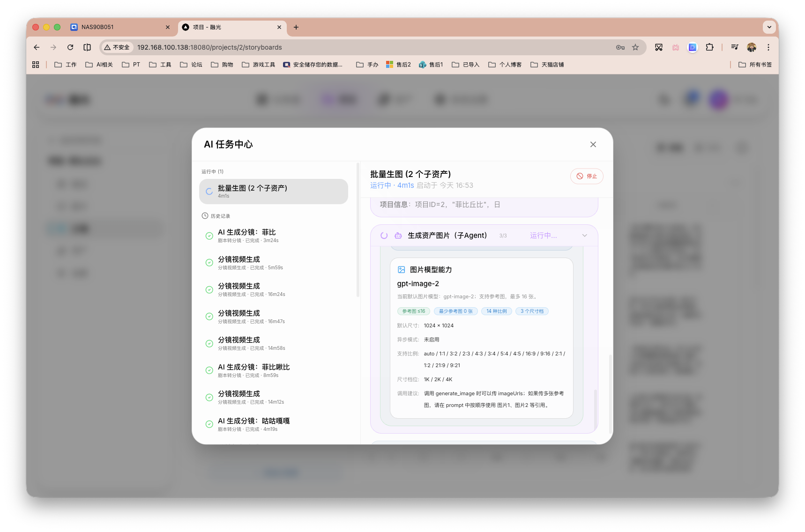Switch to the 项目 - 融光 browser tab
805x532 pixels.
pyautogui.click(x=232, y=27)
